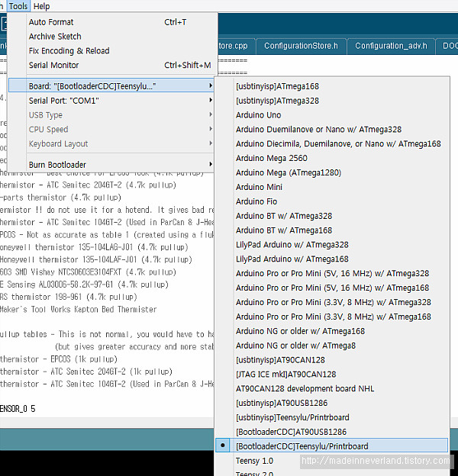
Task: Expand Serial Port COM1 submenu
Action: coord(111,101)
